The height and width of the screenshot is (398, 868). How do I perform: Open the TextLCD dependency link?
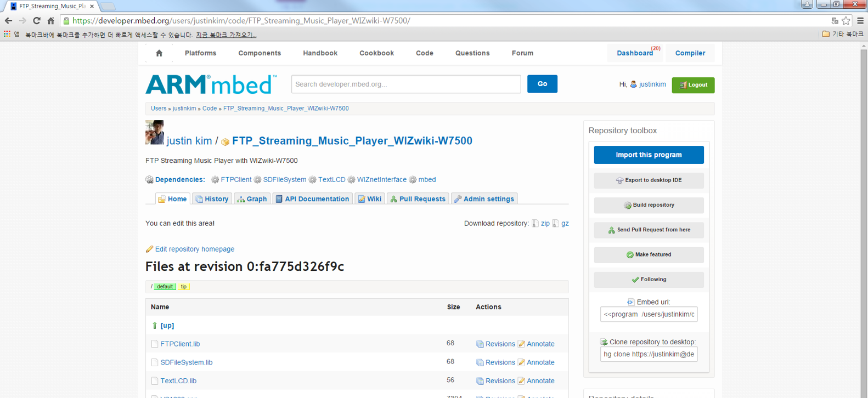(332, 180)
